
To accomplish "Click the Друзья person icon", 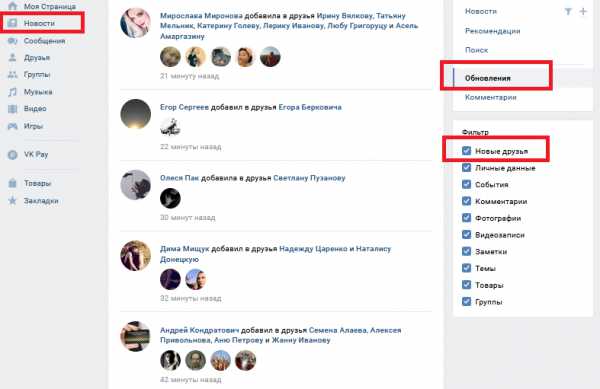I will click(13, 57).
